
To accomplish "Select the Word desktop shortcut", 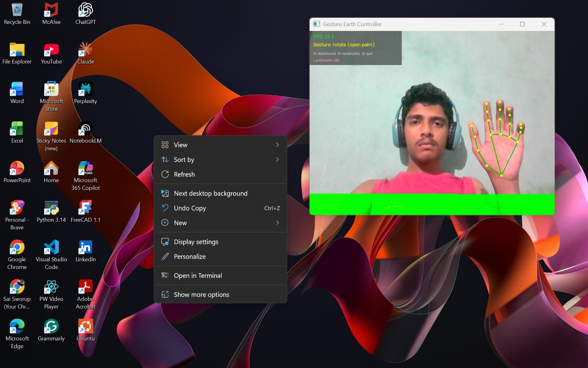I will (x=17, y=93).
